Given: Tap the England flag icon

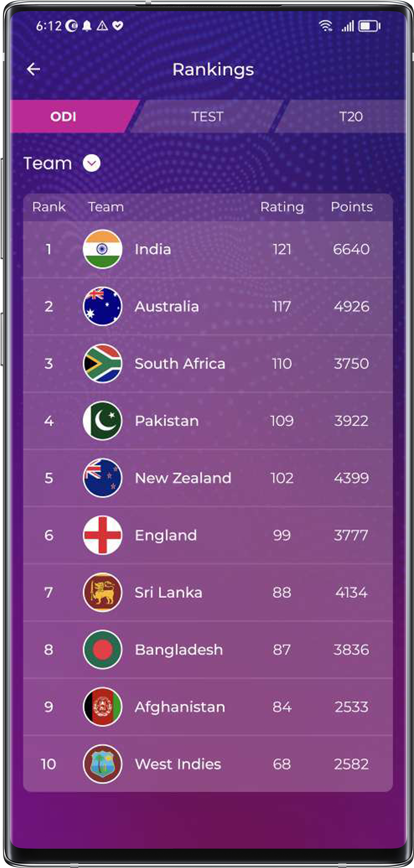Looking at the screenshot, I should 102,535.
